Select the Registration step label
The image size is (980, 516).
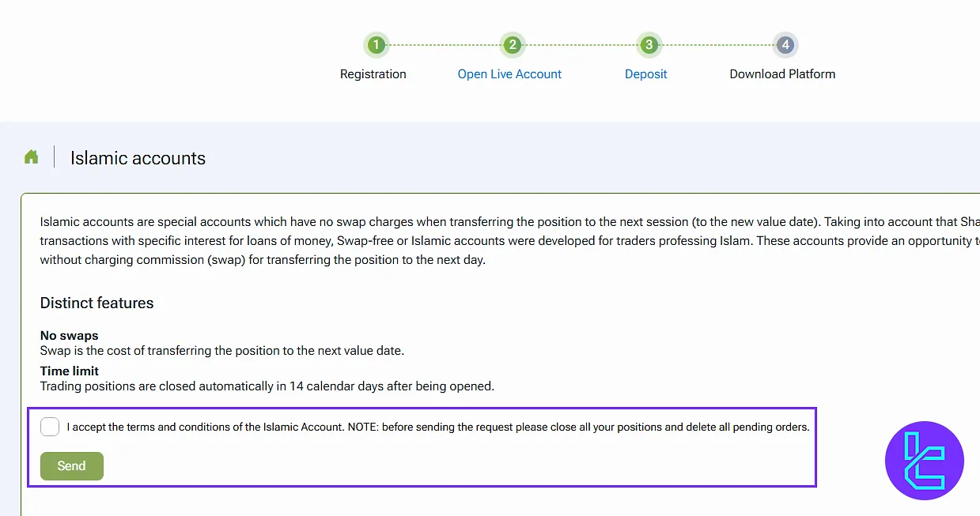click(373, 74)
